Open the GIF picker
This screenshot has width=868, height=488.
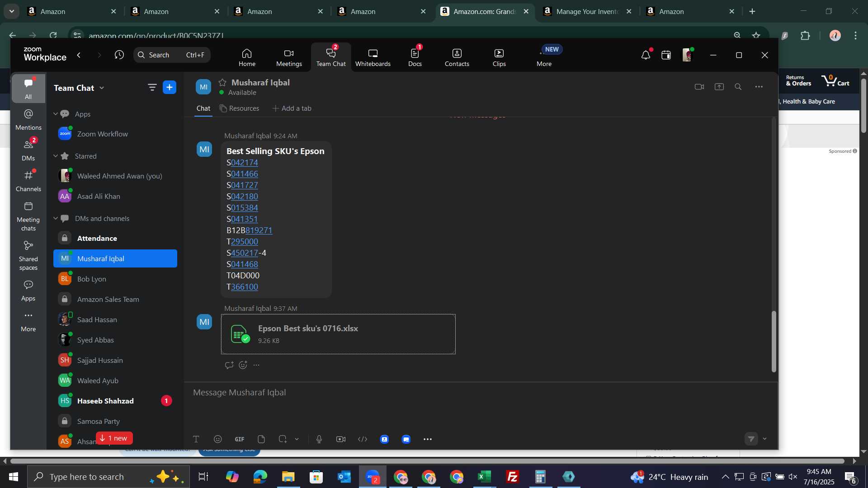pos(240,439)
